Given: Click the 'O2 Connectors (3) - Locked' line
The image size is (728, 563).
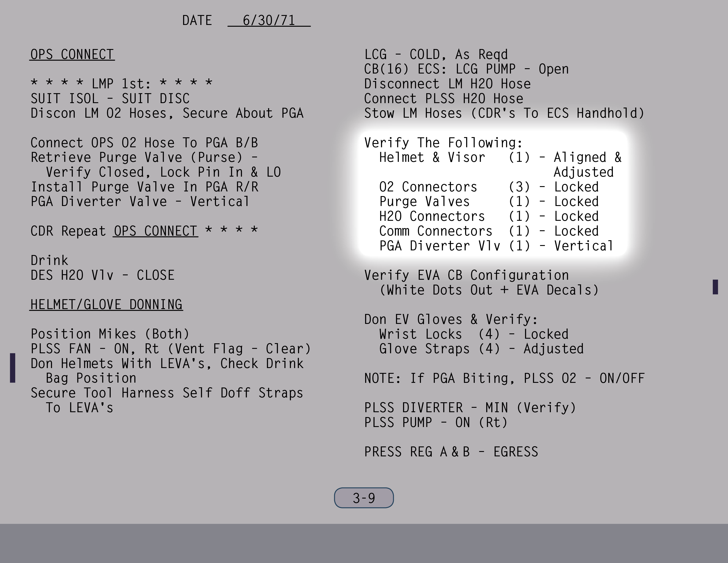Looking at the screenshot, I should pyautogui.click(x=489, y=187).
